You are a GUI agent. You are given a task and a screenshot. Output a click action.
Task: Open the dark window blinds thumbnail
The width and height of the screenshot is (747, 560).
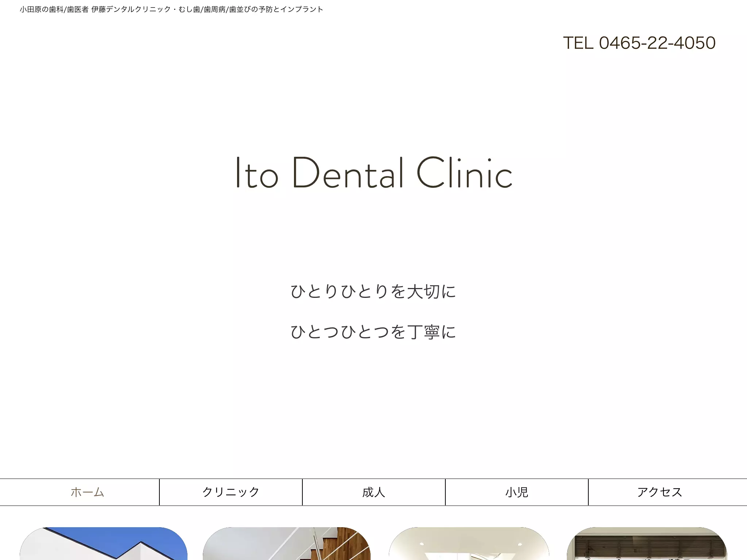click(x=647, y=544)
